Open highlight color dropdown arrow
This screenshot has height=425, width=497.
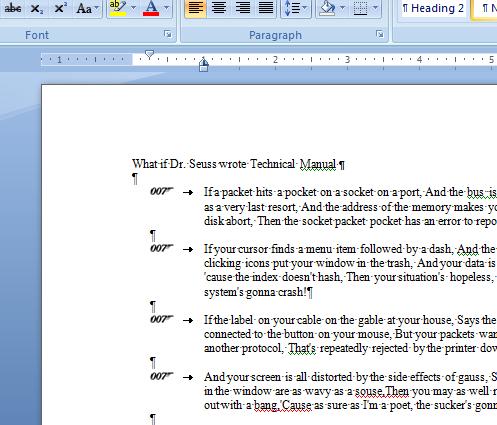[x=133, y=8]
